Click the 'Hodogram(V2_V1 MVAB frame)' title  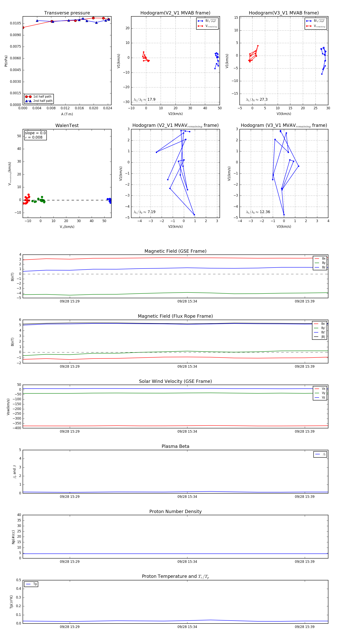pyautogui.click(x=175, y=13)
